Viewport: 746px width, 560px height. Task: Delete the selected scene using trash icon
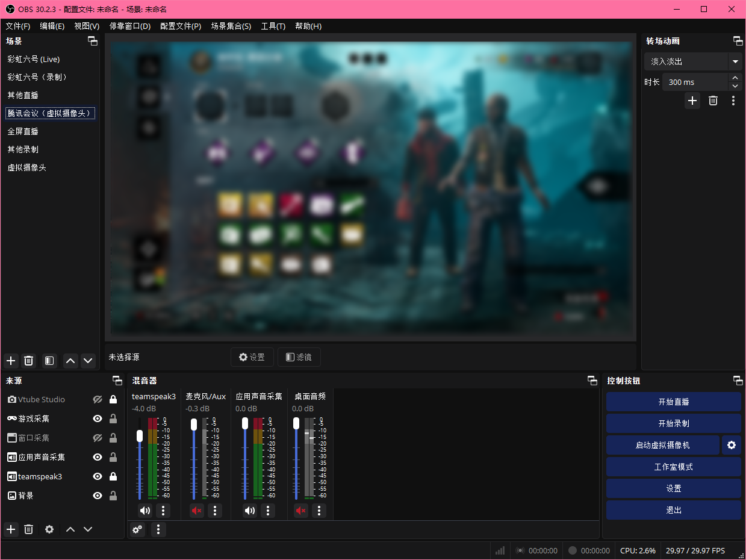tap(28, 361)
